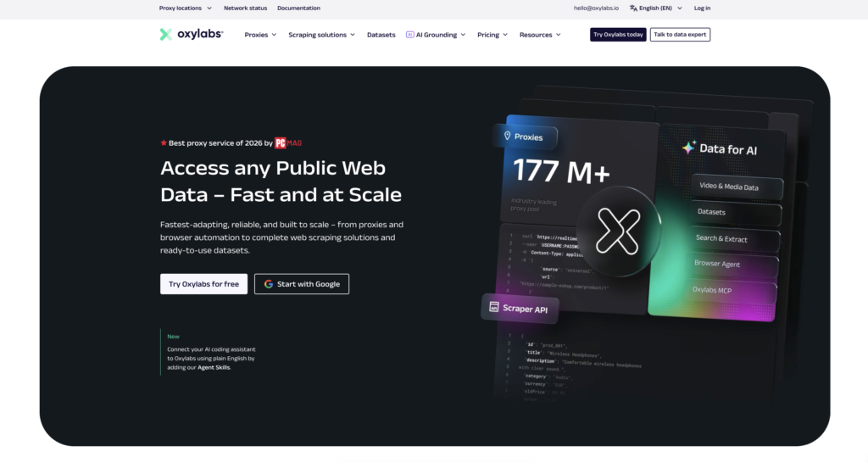Select the Search & Extract card
This screenshot has height=463, width=868.
pos(733,238)
